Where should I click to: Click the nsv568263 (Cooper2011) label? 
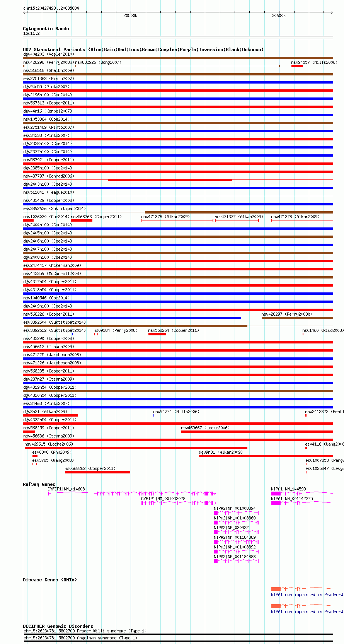point(96,217)
